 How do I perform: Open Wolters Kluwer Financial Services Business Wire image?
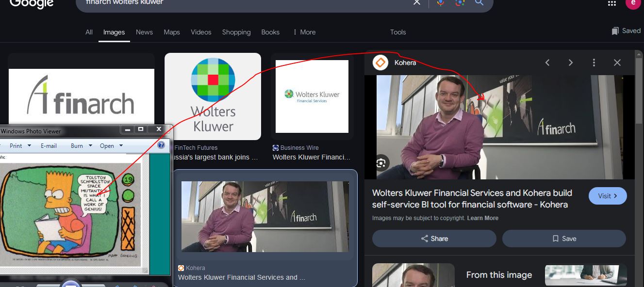[312, 96]
